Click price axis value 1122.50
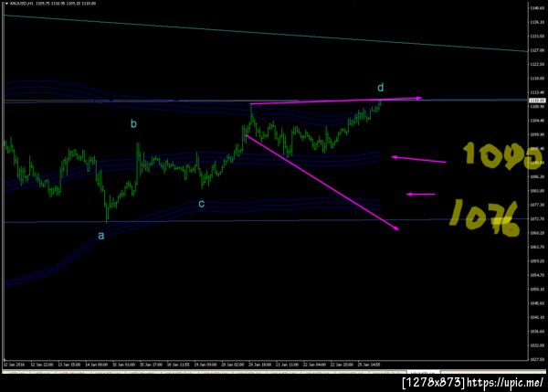The height and width of the screenshot is (392, 548). [x=537, y=64]
